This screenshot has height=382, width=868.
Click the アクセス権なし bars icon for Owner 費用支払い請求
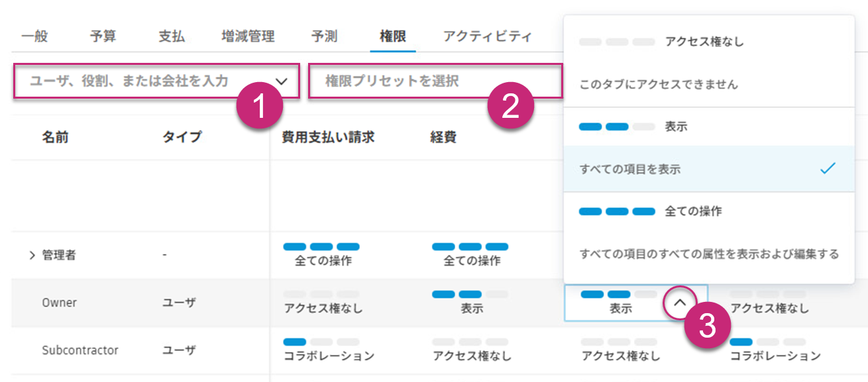323,293
